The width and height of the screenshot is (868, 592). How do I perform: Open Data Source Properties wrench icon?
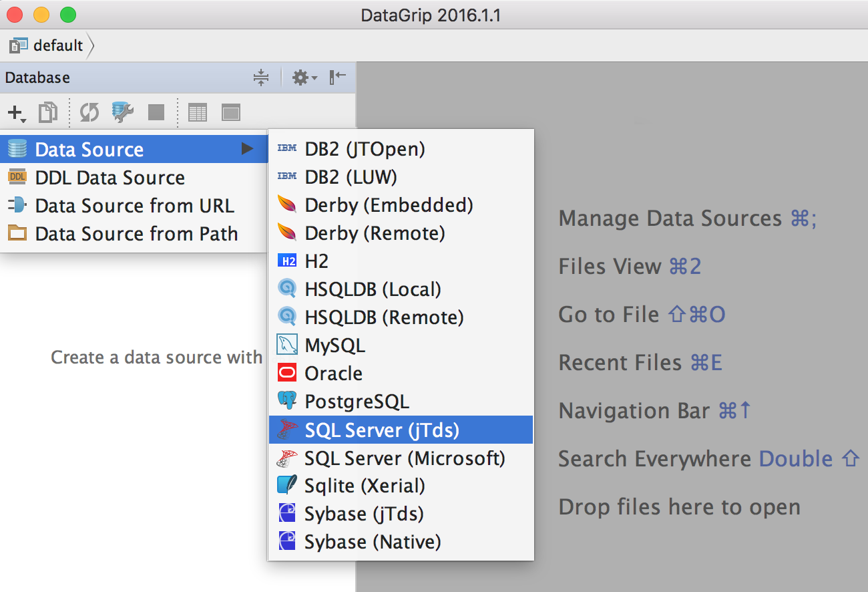click(123, 112)
